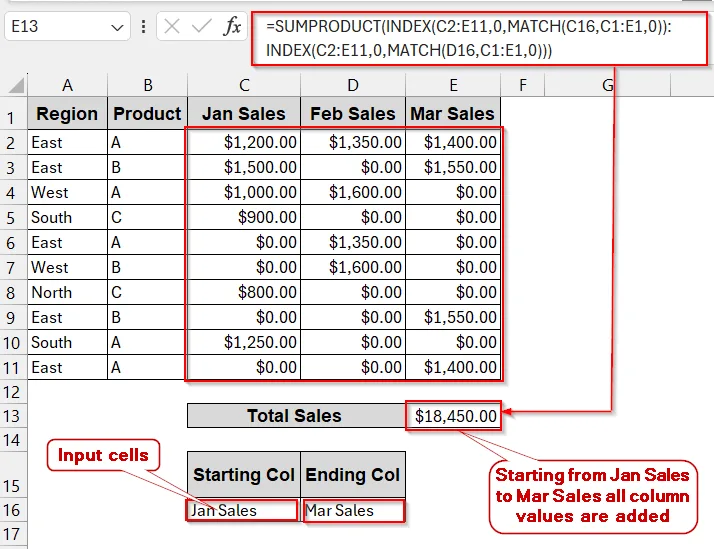This screenshot has height=549, width=714.
Task: Select row 12 header
Action: pos(13,392)
